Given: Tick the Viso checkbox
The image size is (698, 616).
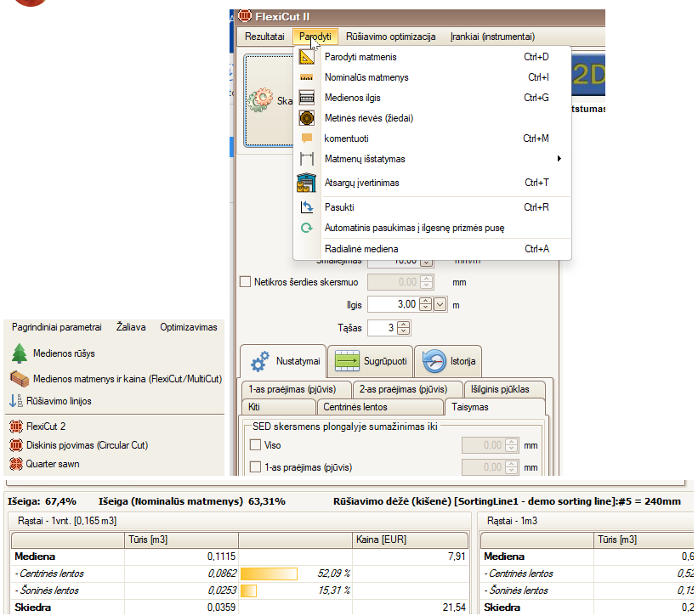Looking at the screenshot, I should point(256,445).
